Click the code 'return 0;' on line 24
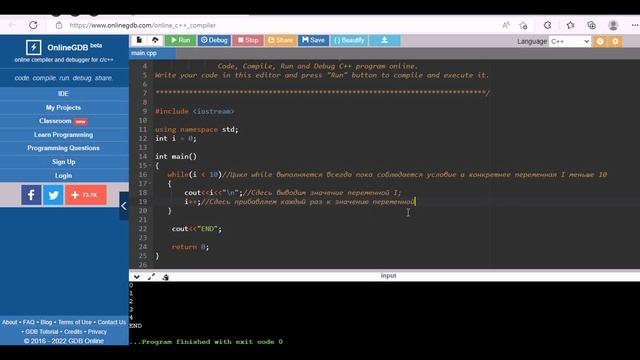This screenshot has width=640, height=360. (190, 247)
